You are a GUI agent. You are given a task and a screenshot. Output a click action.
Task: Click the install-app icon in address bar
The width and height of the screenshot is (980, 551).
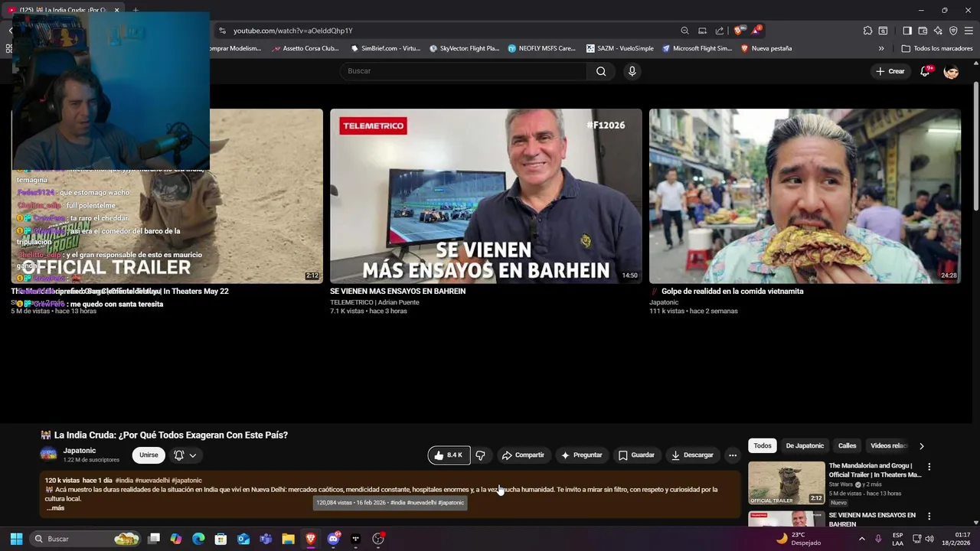(x=702, y=31)
